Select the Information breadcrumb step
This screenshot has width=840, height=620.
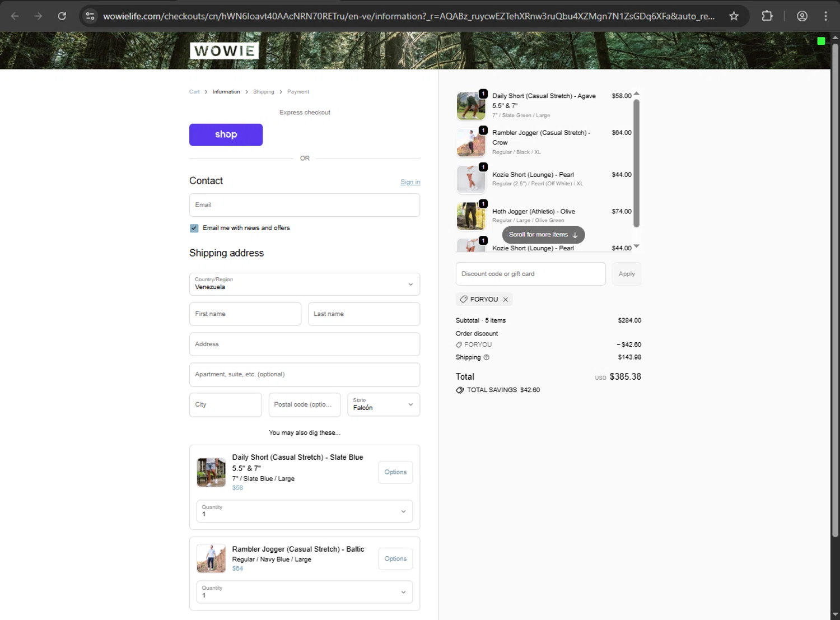(226, 92)
